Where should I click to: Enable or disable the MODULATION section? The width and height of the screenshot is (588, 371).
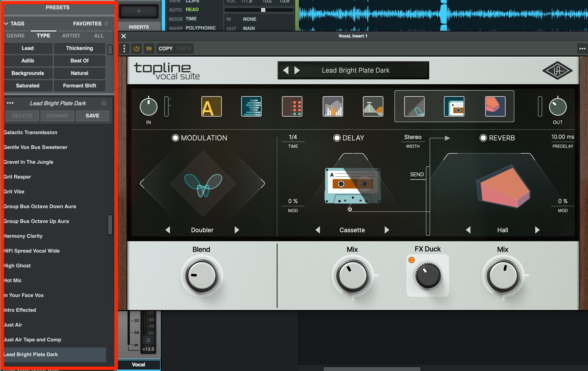(x=175, y=138)
